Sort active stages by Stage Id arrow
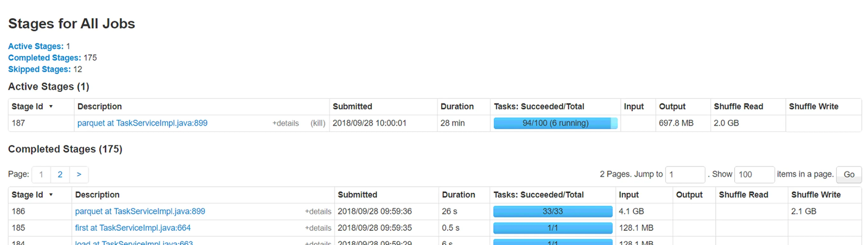The image size is (868, 245). click(x=51, y=106)
